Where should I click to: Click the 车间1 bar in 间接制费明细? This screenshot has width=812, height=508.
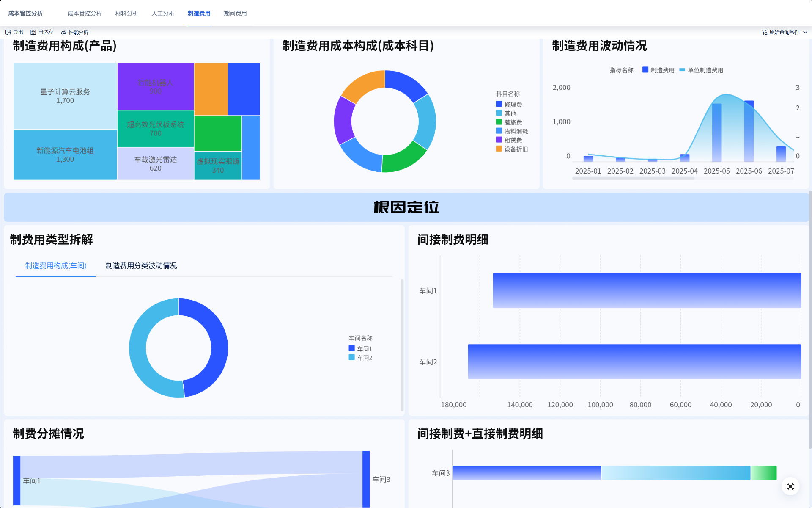point(646,290)
